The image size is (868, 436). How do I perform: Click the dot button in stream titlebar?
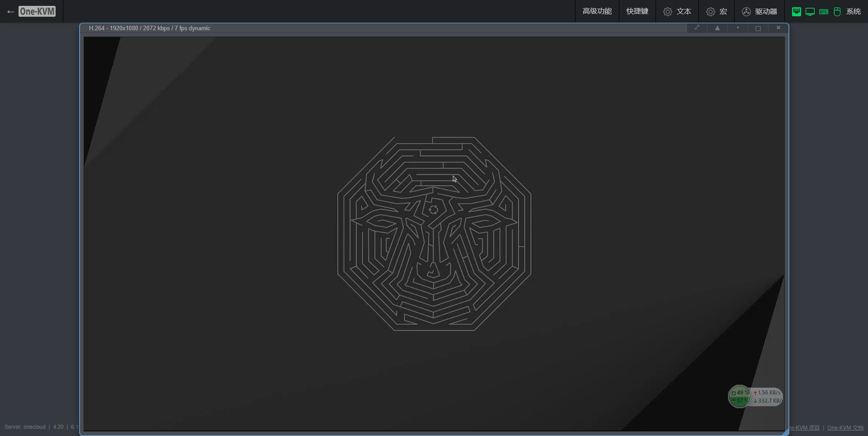[738, 28]
